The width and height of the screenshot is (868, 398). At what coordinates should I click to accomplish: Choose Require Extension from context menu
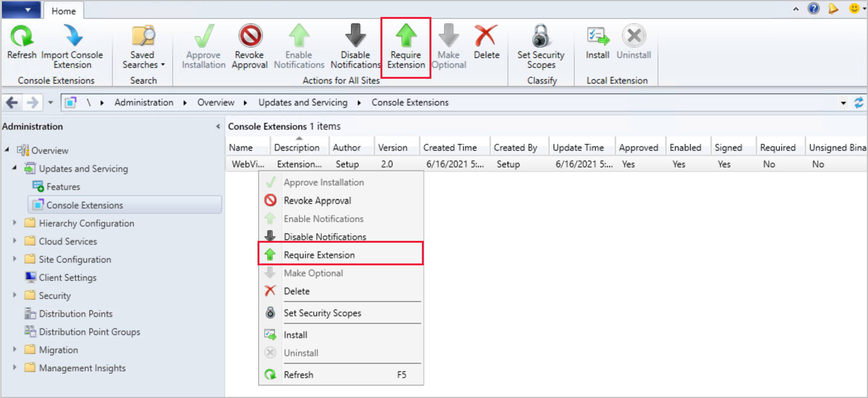click(x=341, y=255)
